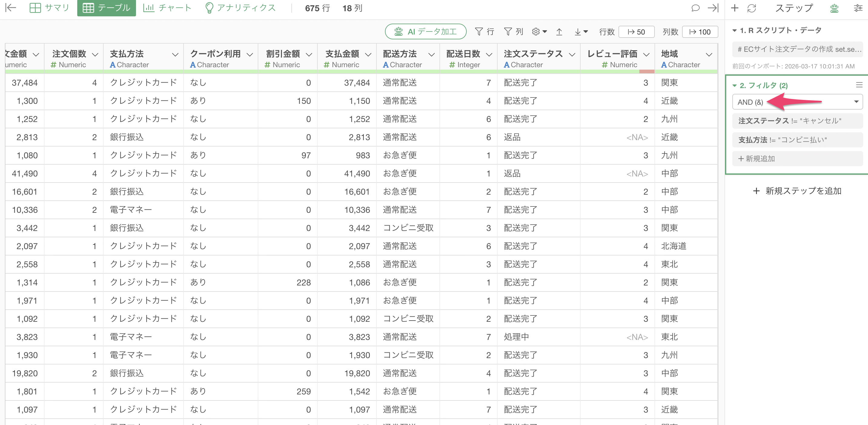The height and width of the screenshot is (425, 868).
Task: Open the AI robot icon in steps header
Action: [x=834, y=8]
